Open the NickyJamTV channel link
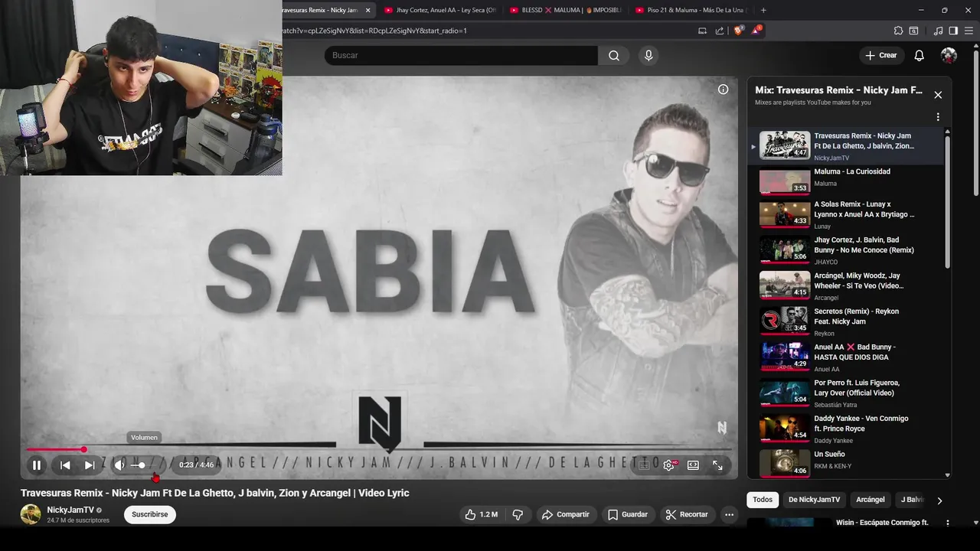The width and height of the screenshot is (980, 551). point(70,510)
